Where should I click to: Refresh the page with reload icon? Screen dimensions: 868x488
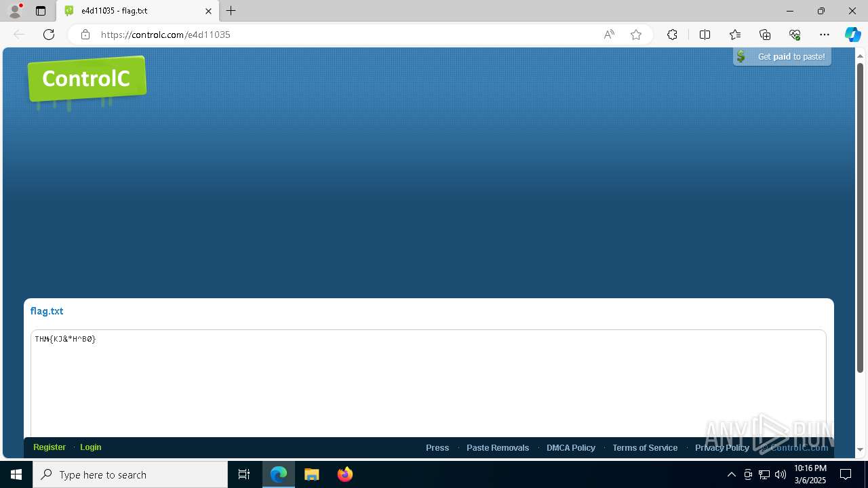tap(49, 35)
